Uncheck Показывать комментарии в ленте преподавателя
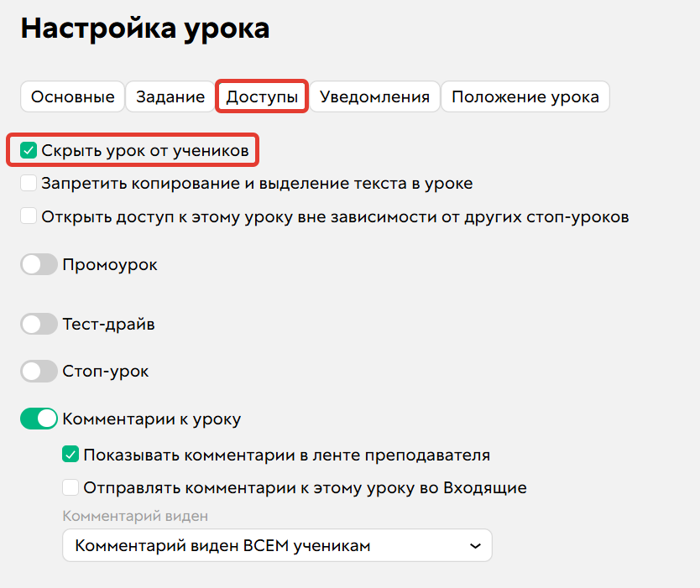This screenshot has width=700, height=588. (x=71, y=455)
